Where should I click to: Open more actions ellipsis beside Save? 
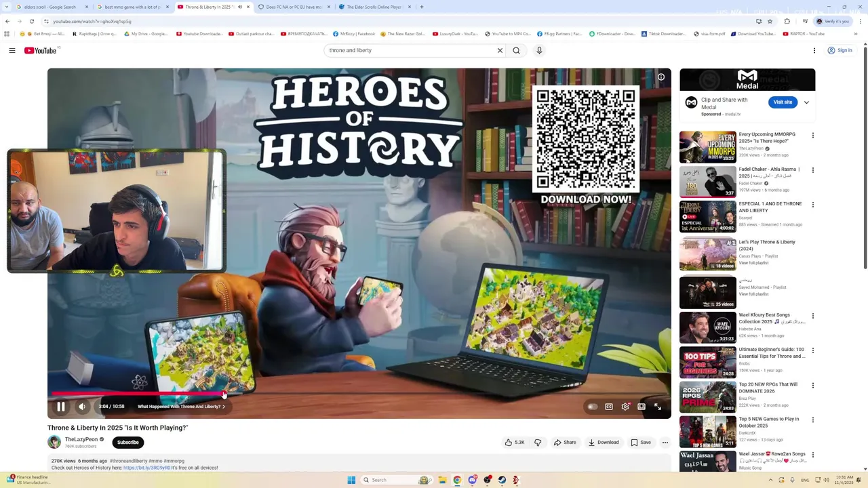pos(665,443)
